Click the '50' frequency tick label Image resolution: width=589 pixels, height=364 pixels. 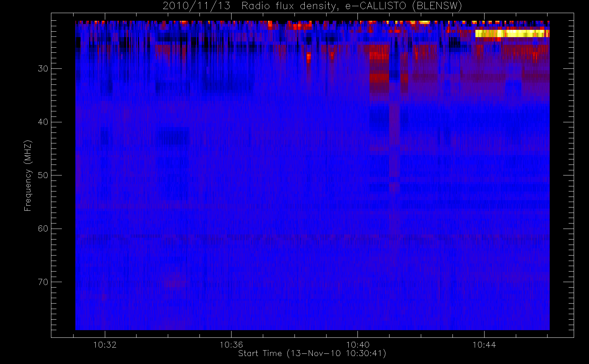[43, 175]
